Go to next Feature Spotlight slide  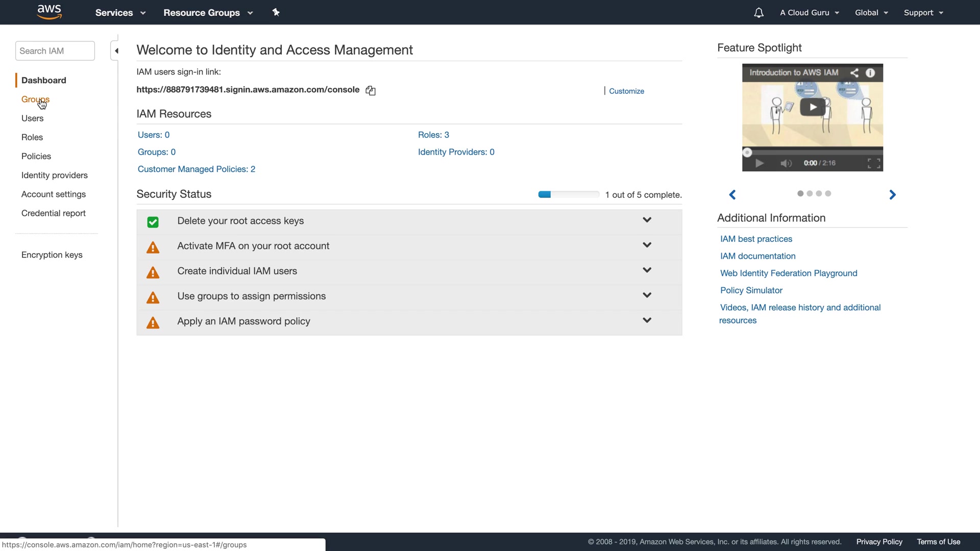coord(892,194)
